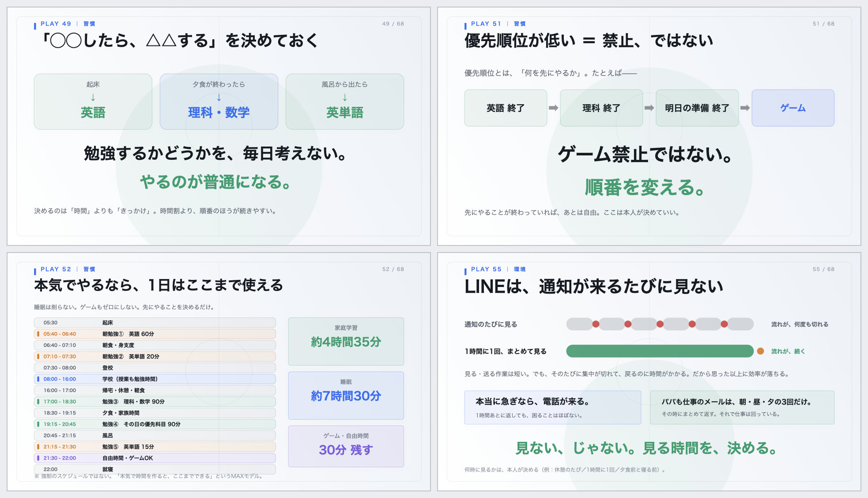Screen dimensions: 868x498
Task: Click the 05:40 - 06:40 朝勉強① row
Action: [x=155, y=334]
